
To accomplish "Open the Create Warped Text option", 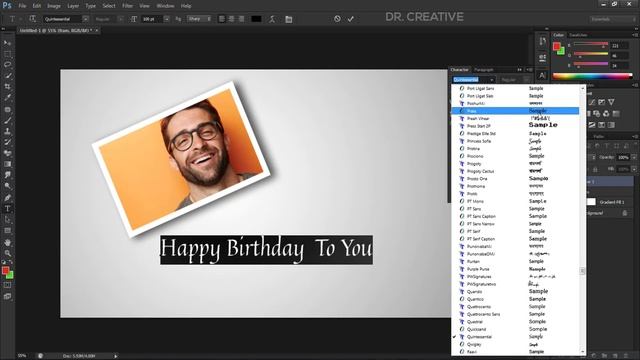I will coord(272,19).
